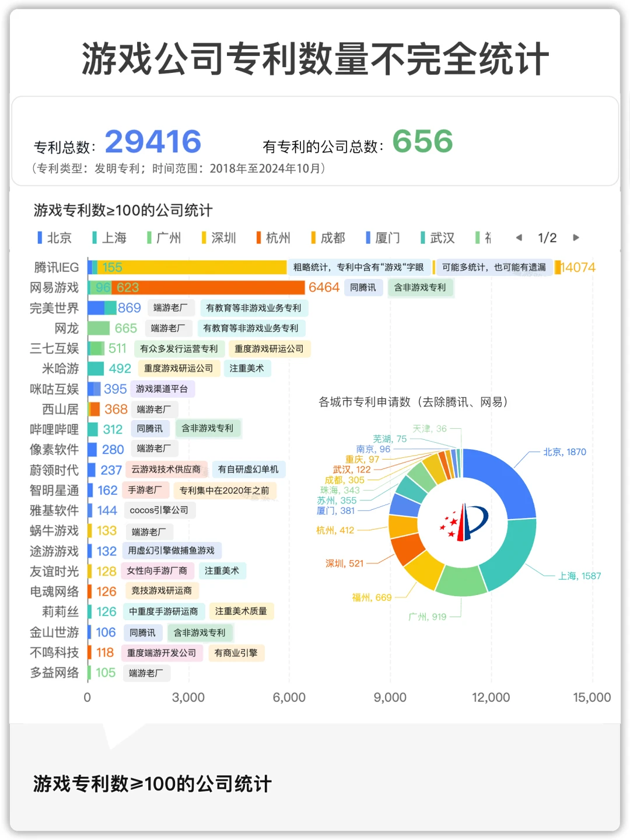Click the 上海, 1587 donut label
The height and width of the screenshot is (840, 630).
point(580,576)
